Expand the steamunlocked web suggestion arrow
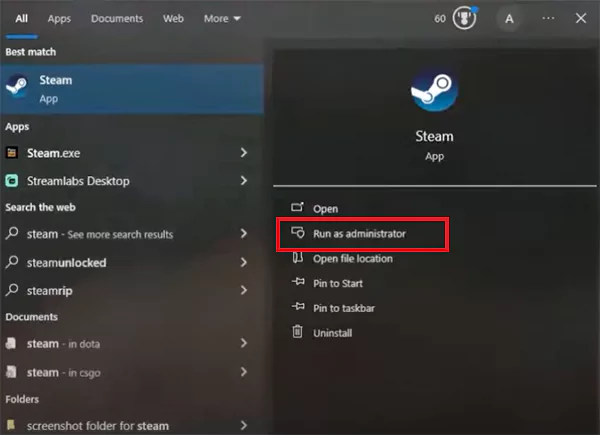 (x=244, y=262)
